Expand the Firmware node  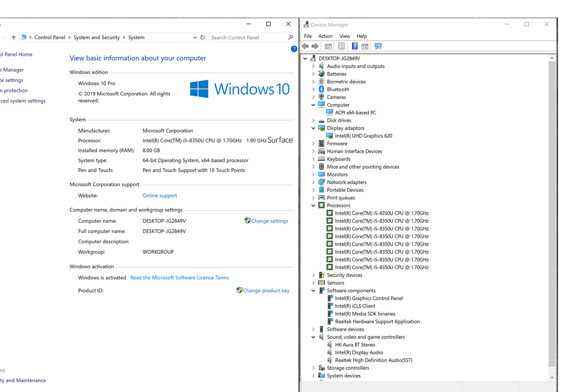[314, 143]
